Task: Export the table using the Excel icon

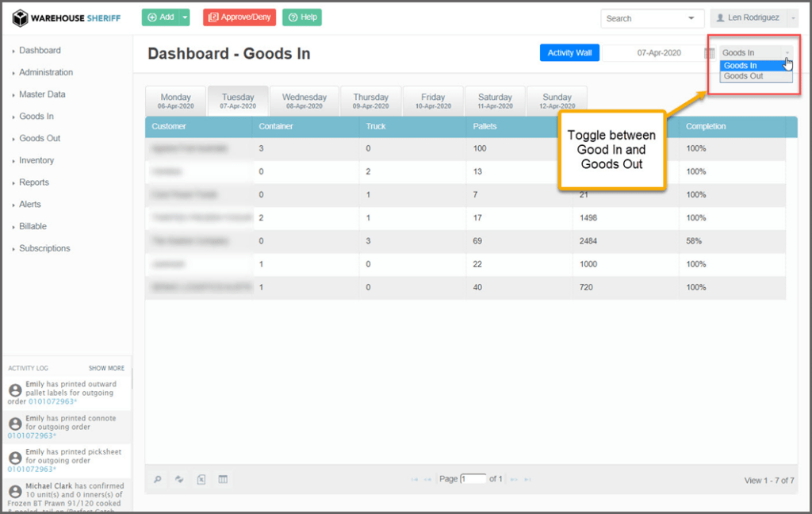Action: click(201, 479)
